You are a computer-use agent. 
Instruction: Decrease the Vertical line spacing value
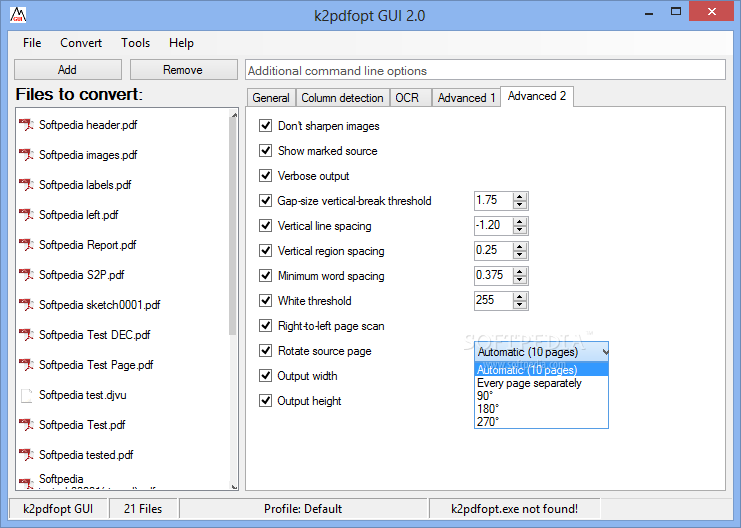(520, 230)
